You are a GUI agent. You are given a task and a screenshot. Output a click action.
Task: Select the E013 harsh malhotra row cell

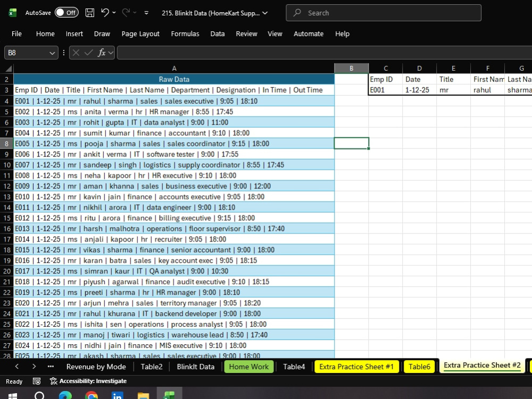tap(174, 228)
